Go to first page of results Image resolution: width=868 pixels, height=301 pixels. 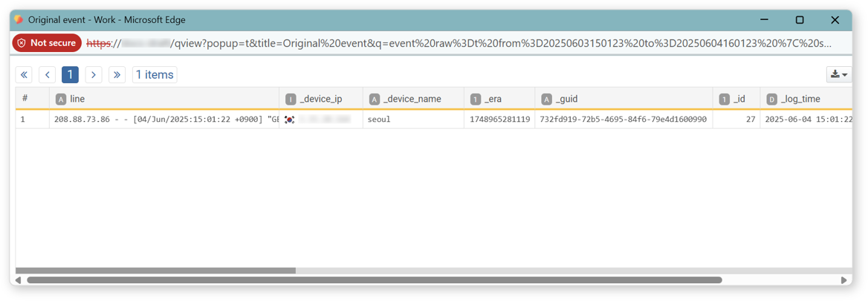pos(24,74)
